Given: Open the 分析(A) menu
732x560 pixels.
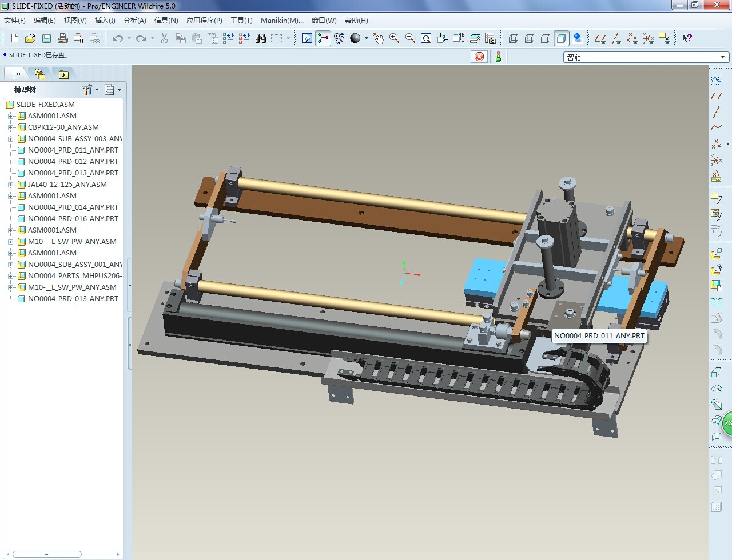Looking at the screenshot, I should (134, 21).
